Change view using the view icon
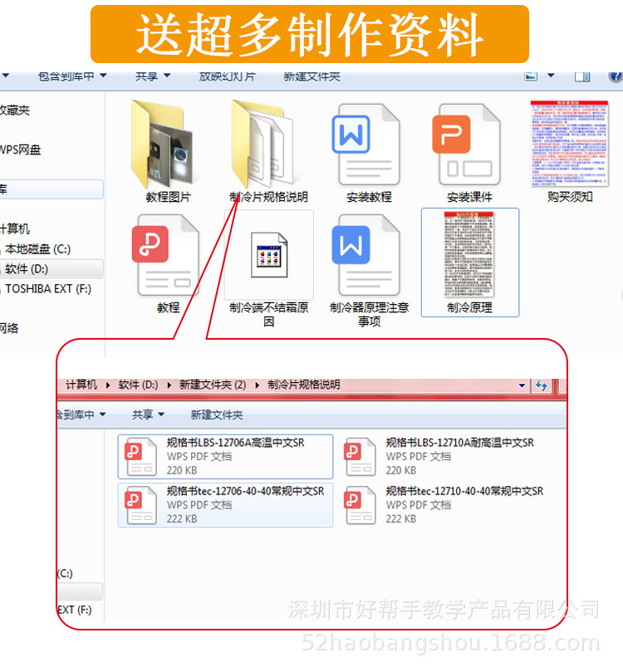Screen dimensions: 623x672 pyautogui.click(x=531, y=76)
